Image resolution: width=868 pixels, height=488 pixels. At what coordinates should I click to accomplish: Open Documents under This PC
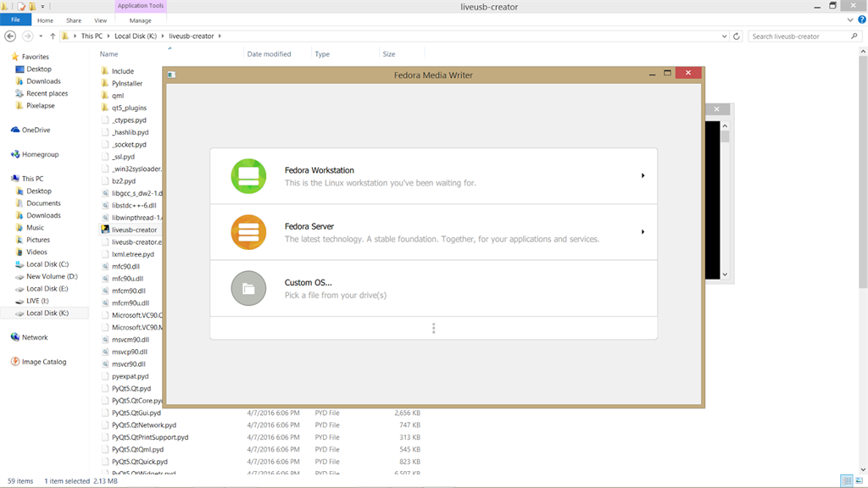pos(43,203)
